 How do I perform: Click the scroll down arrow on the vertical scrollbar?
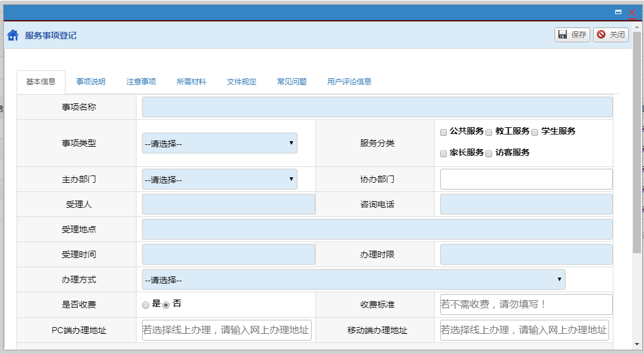point(637,344)
